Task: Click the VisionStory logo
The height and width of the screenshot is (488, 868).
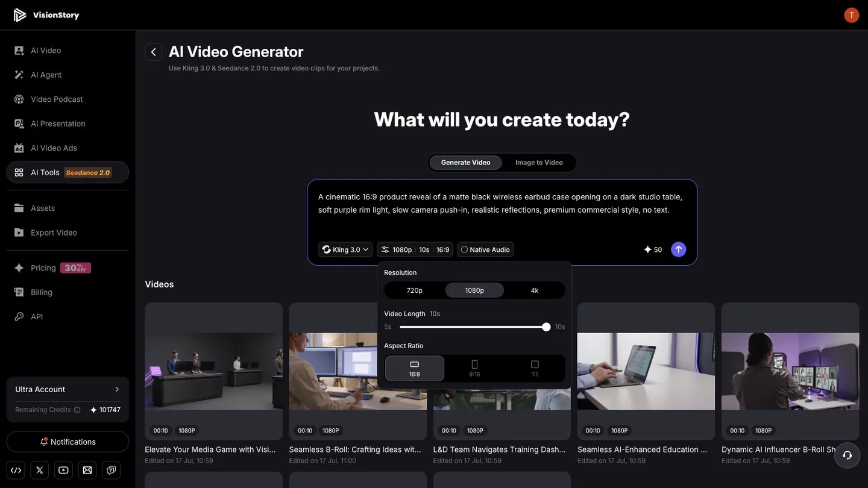Action: coord(46,15)
